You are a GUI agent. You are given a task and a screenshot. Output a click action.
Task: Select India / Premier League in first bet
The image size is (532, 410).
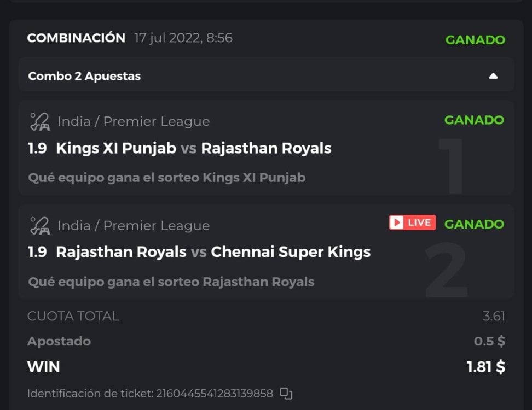coord(134,121)
